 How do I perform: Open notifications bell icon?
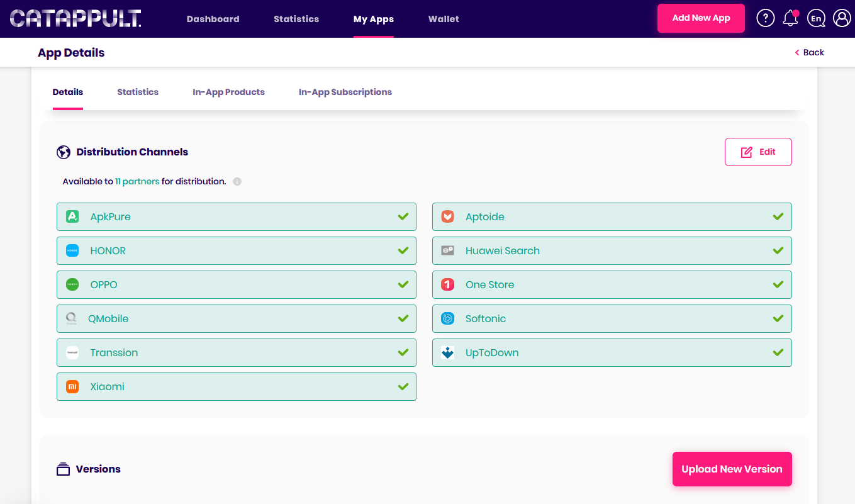(x=791, y=18)
